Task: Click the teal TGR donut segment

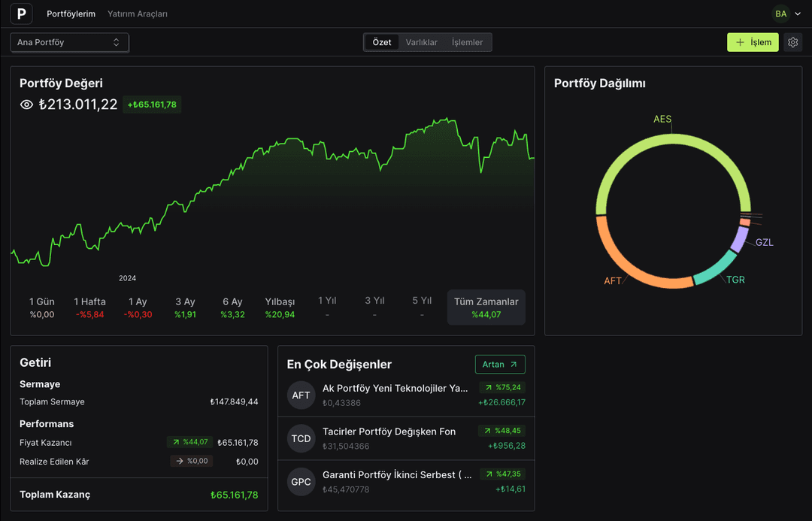Action: click(716, 268)
